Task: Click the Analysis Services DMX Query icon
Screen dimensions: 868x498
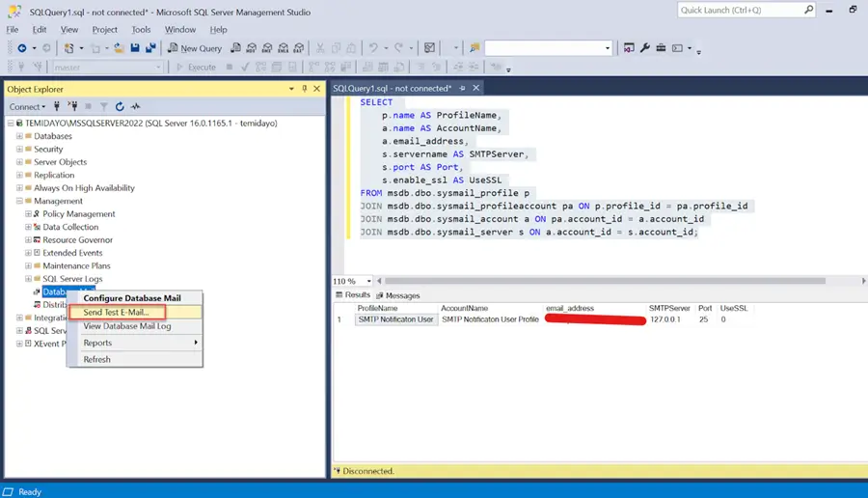Action: pyautogui.click(x=267, y=48)
